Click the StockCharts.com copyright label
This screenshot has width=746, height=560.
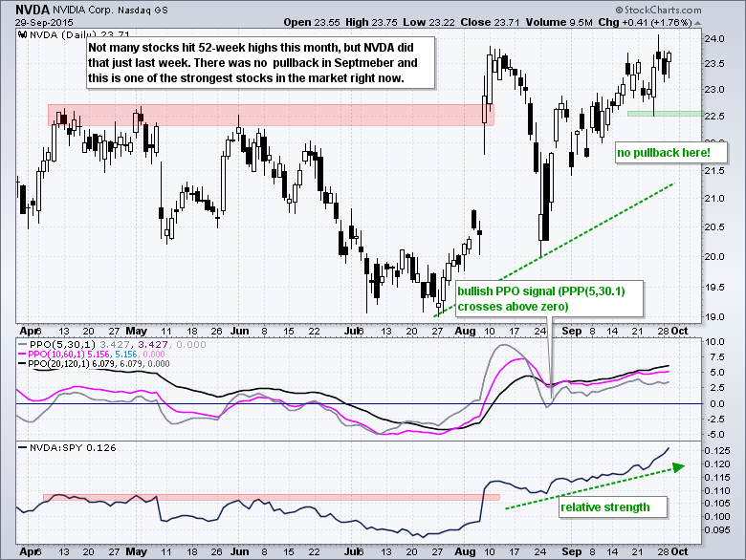(x=658, y=10)
